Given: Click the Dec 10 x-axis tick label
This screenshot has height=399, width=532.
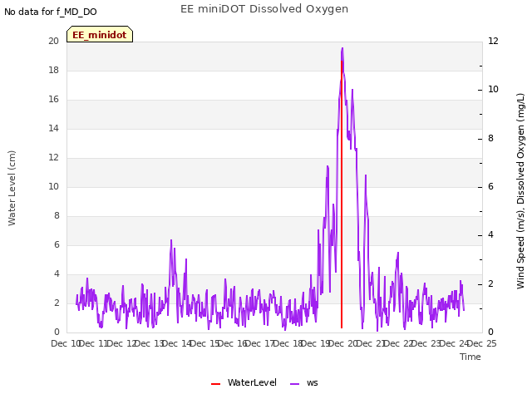Looking at the screenshot, I should coord(66,343).
